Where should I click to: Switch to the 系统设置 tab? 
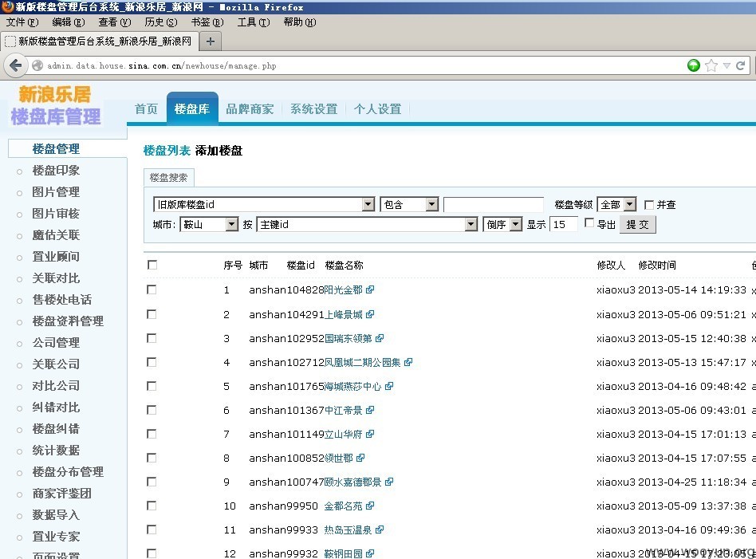(314, 109)
